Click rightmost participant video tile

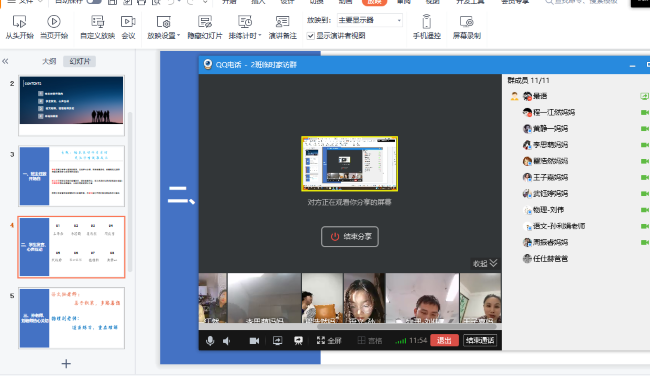[x=480, y=298]
